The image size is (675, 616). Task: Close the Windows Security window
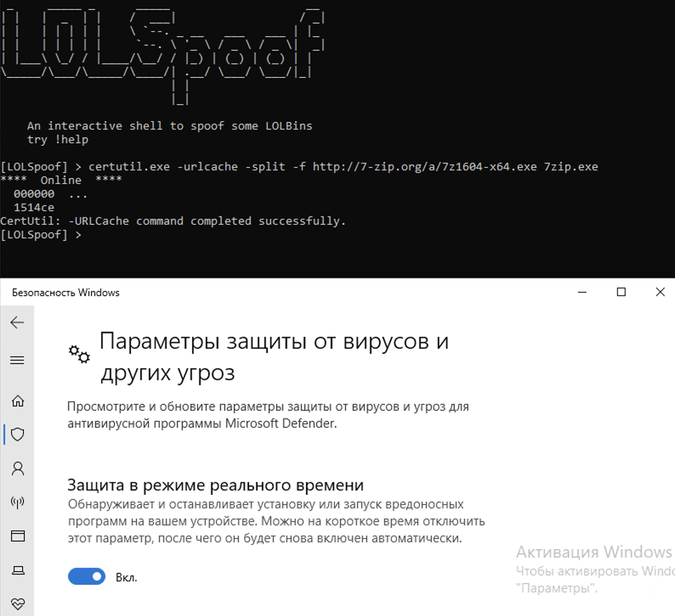click(x=660, y=292)
